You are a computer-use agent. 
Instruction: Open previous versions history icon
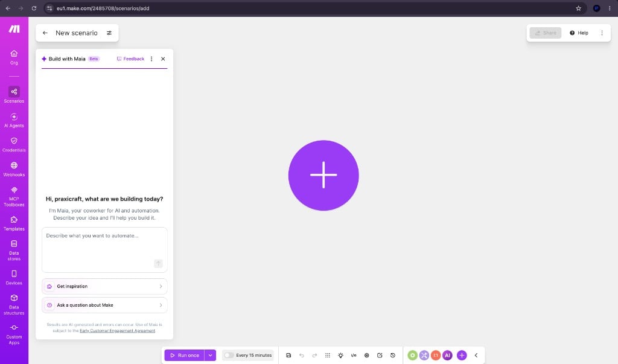click(x=392, y=355)
